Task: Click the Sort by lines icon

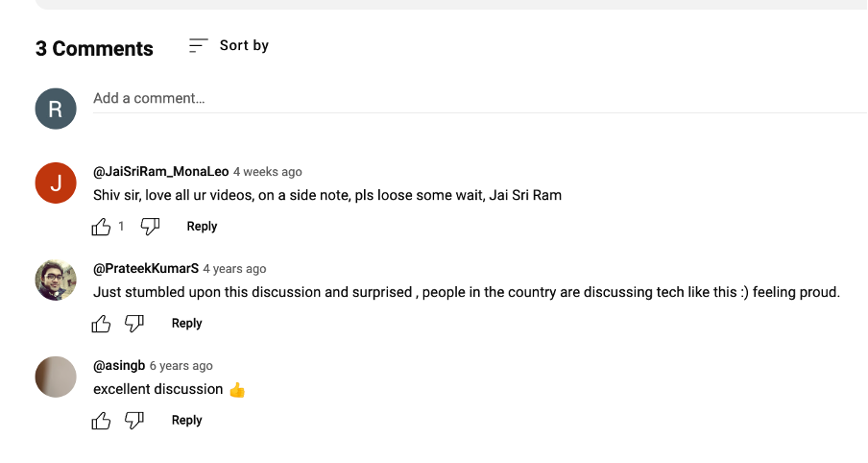Action: pos(198,45)
